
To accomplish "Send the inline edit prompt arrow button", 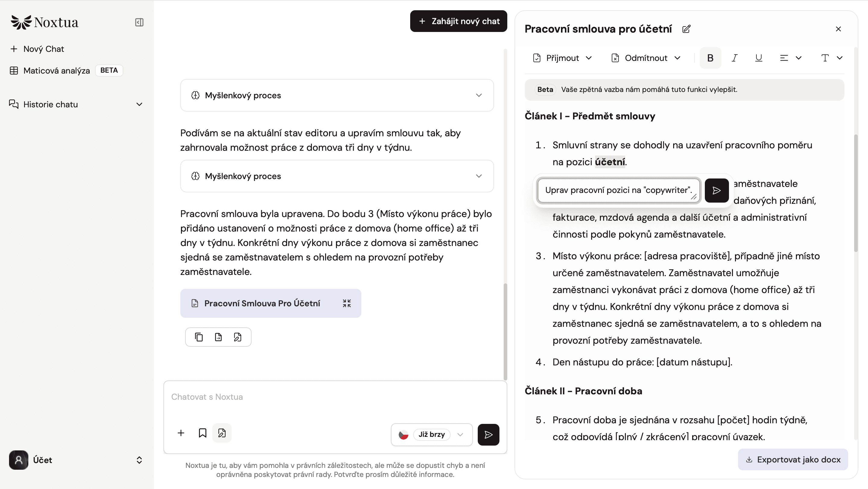I will (x=716, y=191).
